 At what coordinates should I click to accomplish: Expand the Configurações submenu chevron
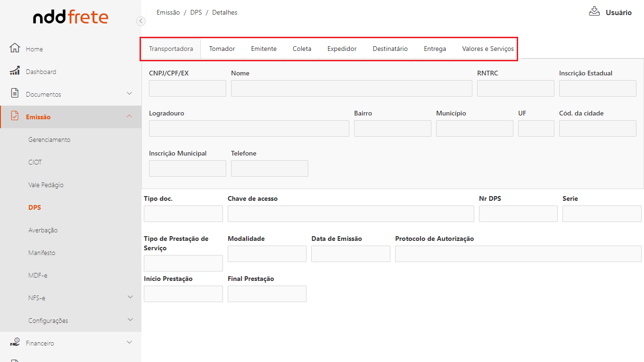coord(131,320)
